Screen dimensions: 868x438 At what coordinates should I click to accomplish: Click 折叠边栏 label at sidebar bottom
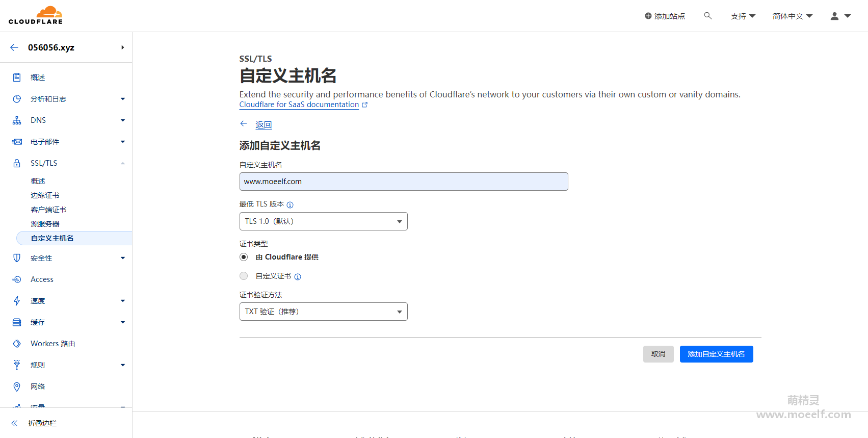coord(42,423)
